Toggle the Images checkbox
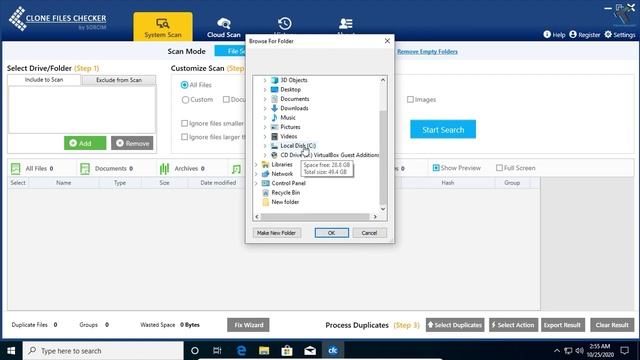This screenshot has height=360, width=640. pos(410,99)
